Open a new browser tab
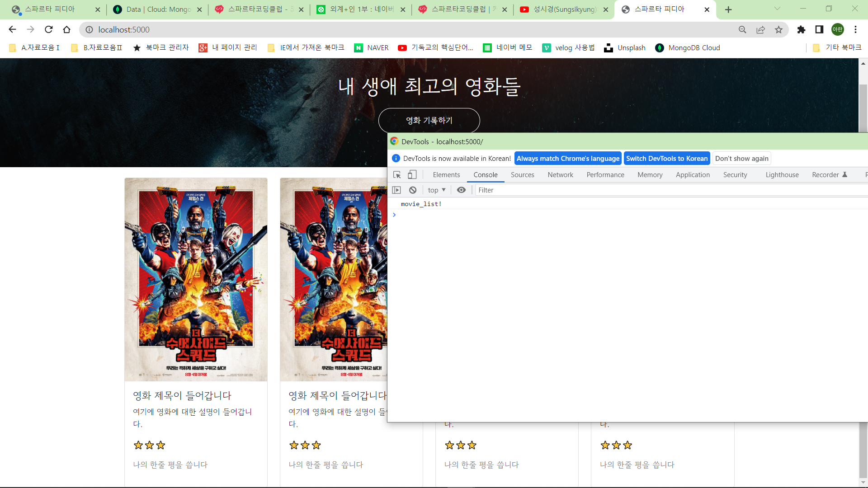Viewport: 868px width, 488px height. coord(728,9)
